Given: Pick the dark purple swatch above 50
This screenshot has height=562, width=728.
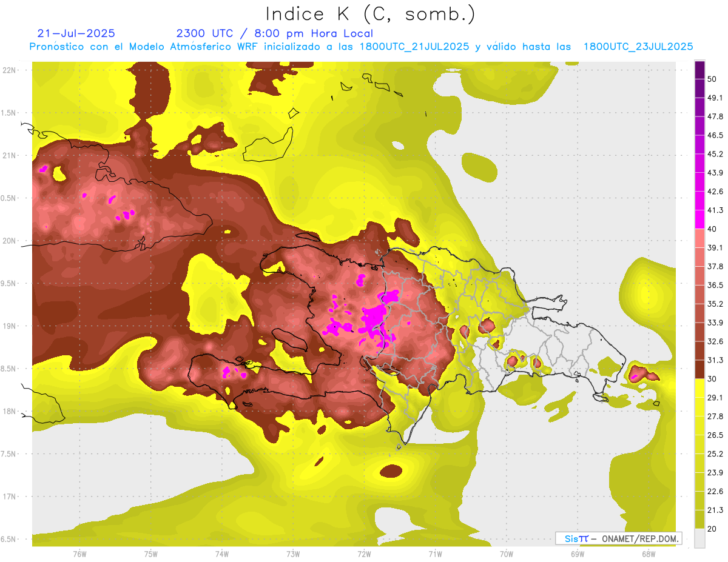Looking at the screenshot, I should (699, 70).
